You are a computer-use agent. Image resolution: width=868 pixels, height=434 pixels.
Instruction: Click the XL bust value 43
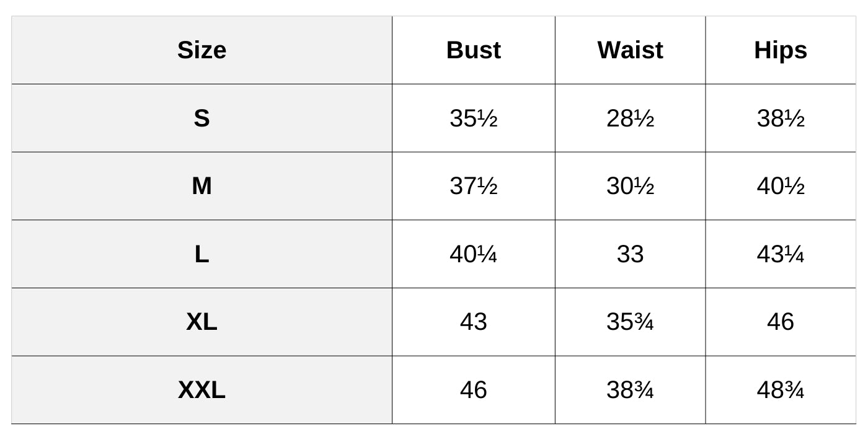tap(473, 322)
